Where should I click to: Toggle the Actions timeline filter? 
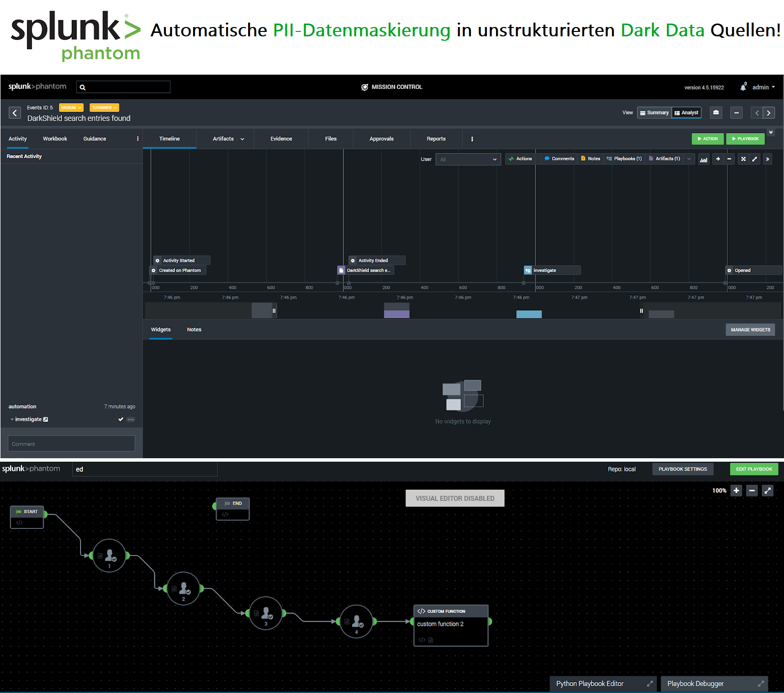pyautogui.click(x=521, y=159)
